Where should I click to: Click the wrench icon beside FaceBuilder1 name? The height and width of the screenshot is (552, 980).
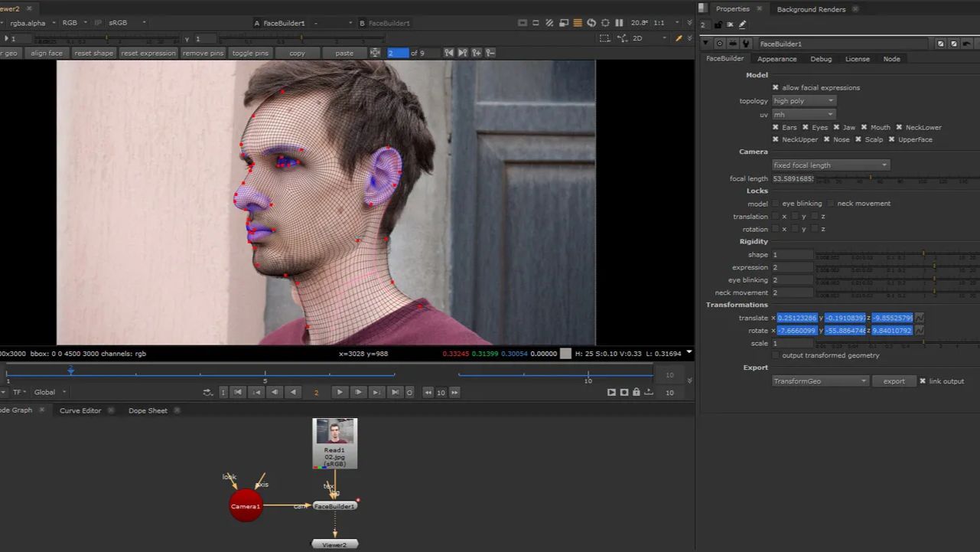tap(745, 44)
